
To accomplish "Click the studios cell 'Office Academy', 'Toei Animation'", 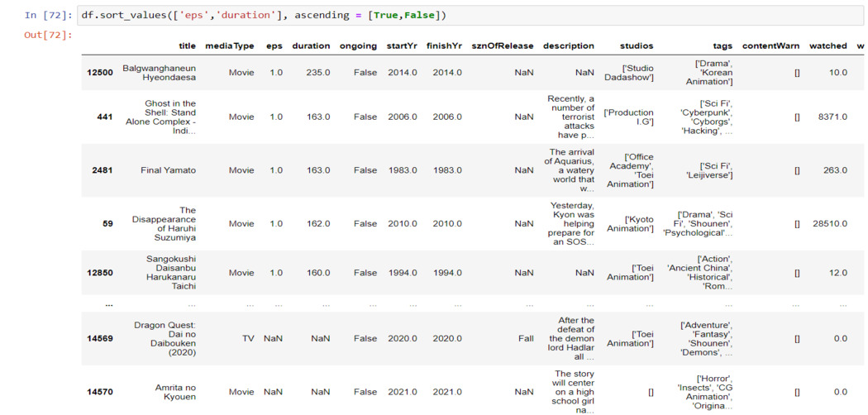I will 630,169.
